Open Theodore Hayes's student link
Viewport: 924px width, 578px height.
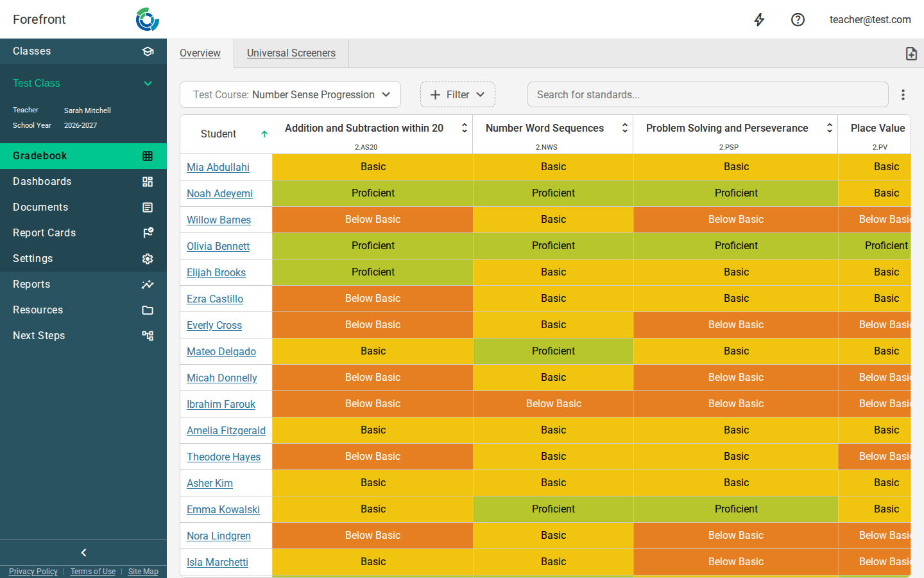[223, 457]
